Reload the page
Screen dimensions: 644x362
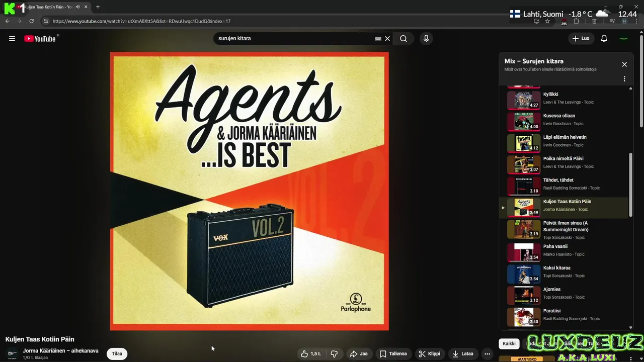click(x=31, y=21)
